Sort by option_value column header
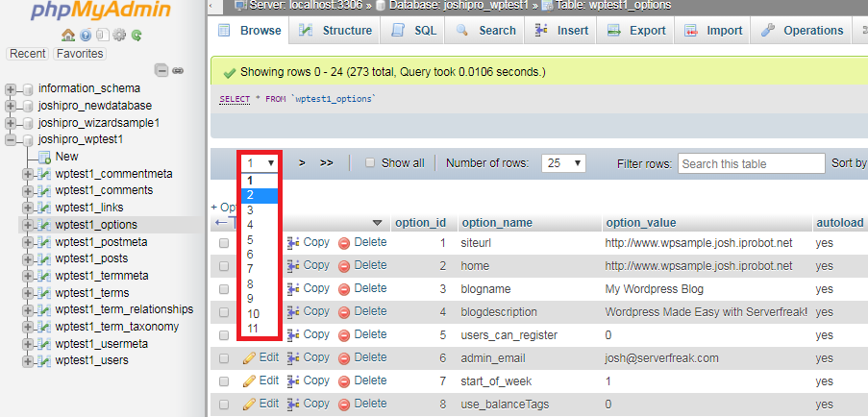Image resolution: width=868 pixels, height=417 pixels. click(x=641, y=223)
